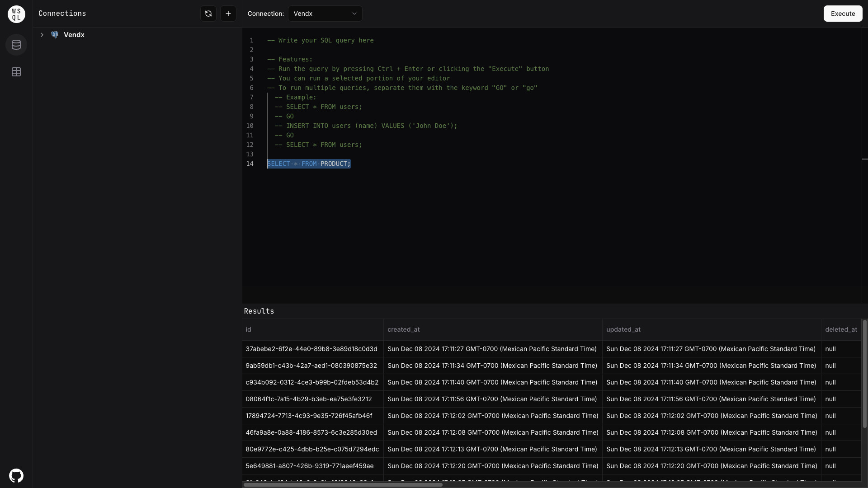Click the PostgreSQL elephant icon next to Vendx
868x488 pixels.
(54, 34)
